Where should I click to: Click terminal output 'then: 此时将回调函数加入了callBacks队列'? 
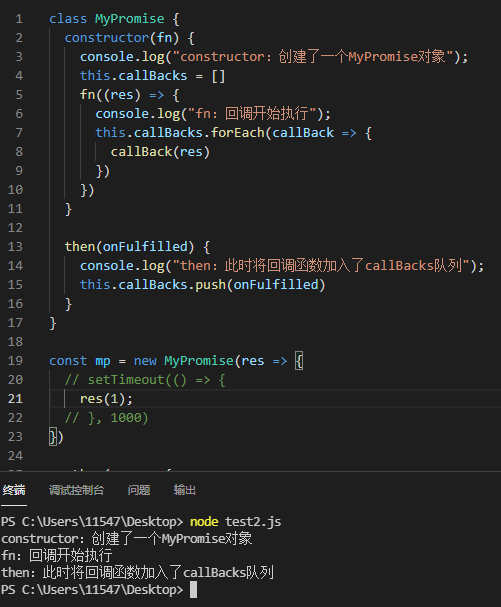pyautogui.click(x=137, y=573)
